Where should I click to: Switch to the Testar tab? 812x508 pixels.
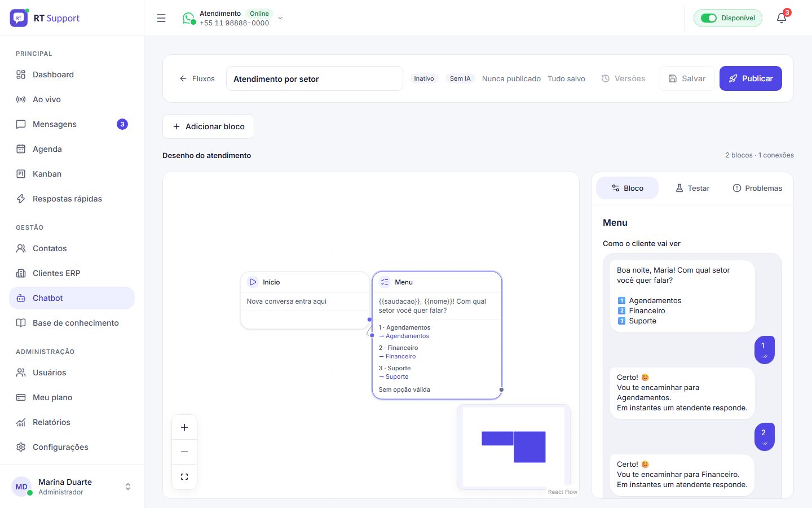click(x=692, y=188)
